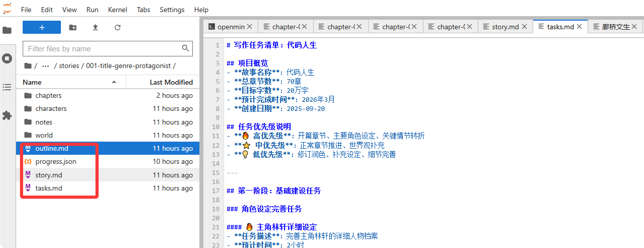This screenshot has width=644, height=248.
Task: Sort files by Name column header
Action: click(70, 82)
